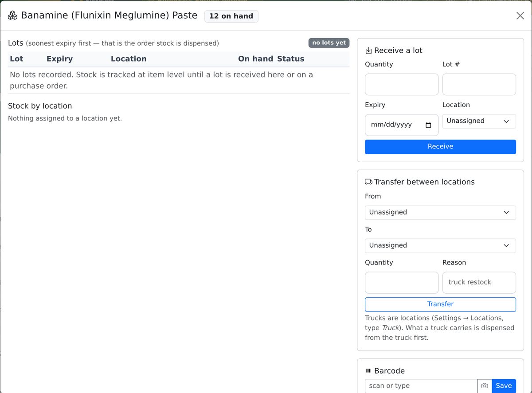Viewport: 532px width, 393px height.
Task: Click the No lots recorded message
Action: [x=161, y=80]
